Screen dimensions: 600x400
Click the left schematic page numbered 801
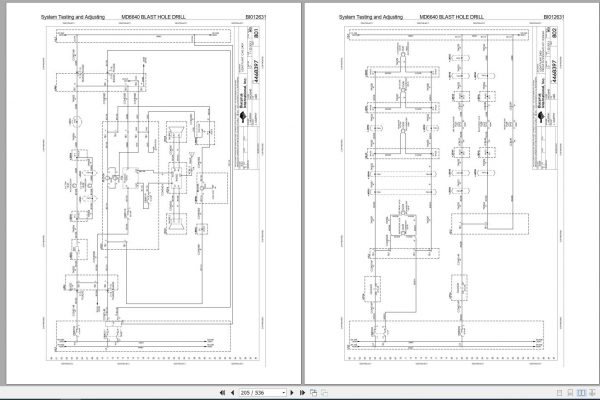(153, 193)
